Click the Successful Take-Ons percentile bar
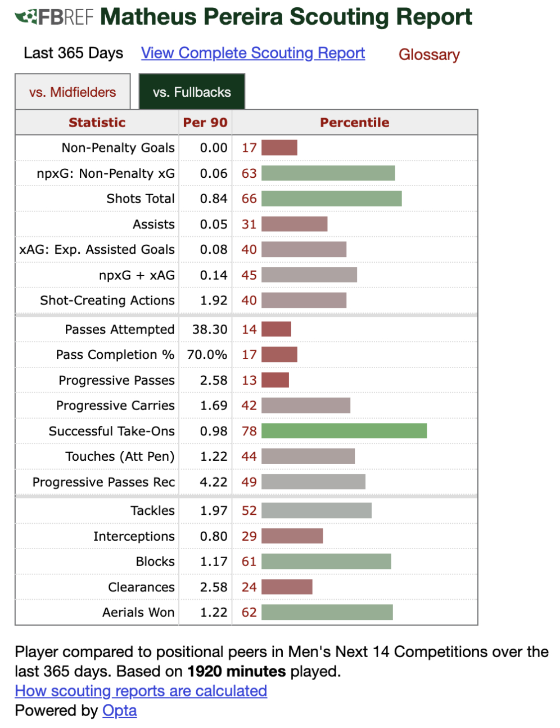 344,431
